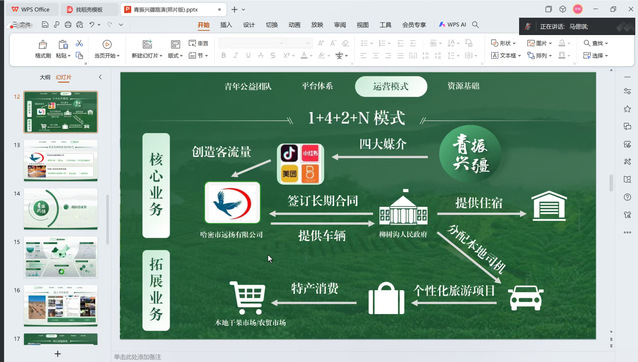
Task: Click the Cut scissors icon
Action: (x=79, y=43)
